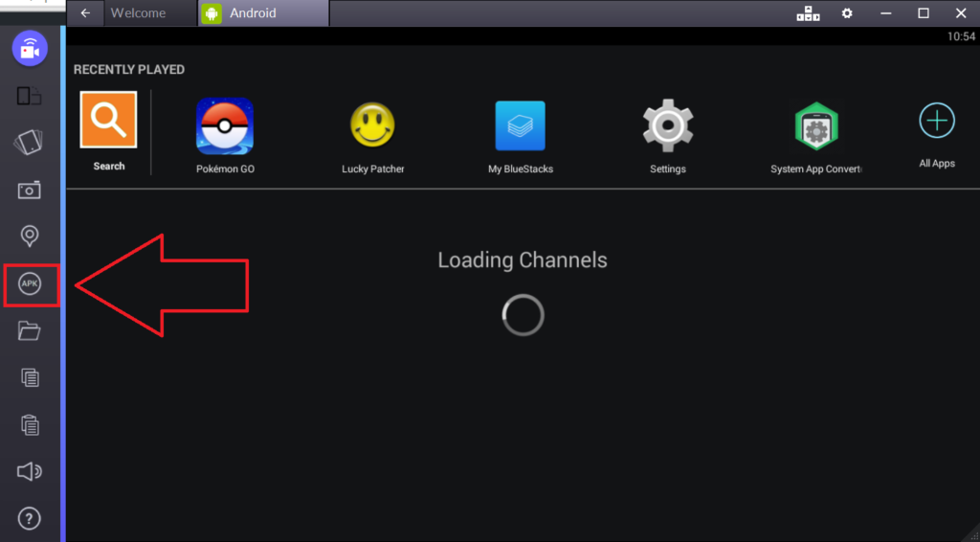Click the shake device cards icon
This screenshot has height=542, width=980.
pos(30,143)
